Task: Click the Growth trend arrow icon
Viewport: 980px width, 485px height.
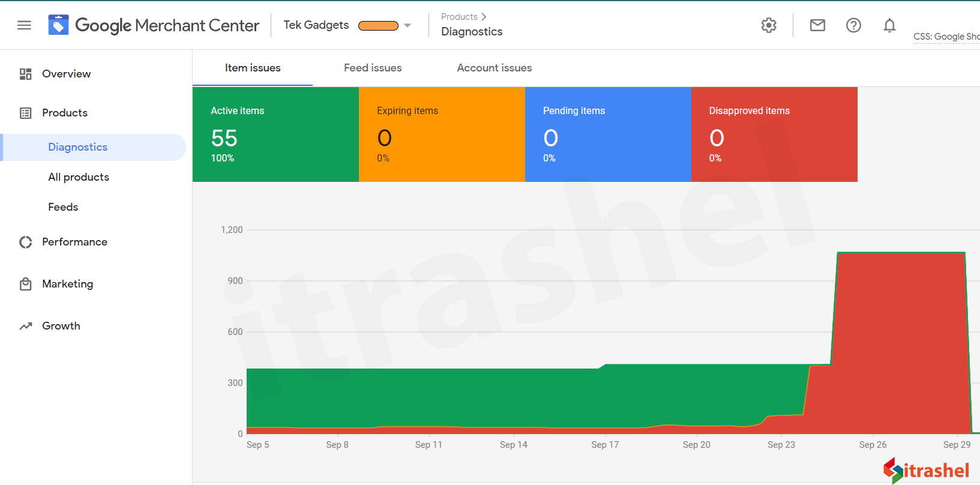Action: [25, 326]
